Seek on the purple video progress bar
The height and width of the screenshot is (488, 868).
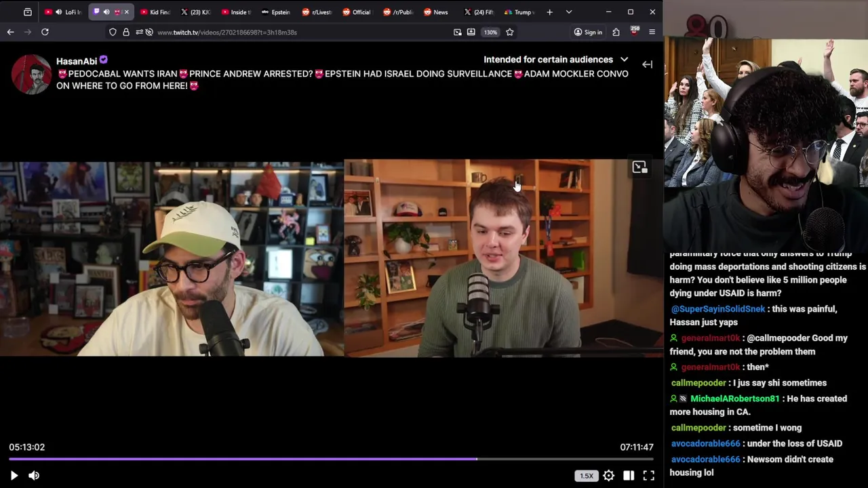pos(331,459)
